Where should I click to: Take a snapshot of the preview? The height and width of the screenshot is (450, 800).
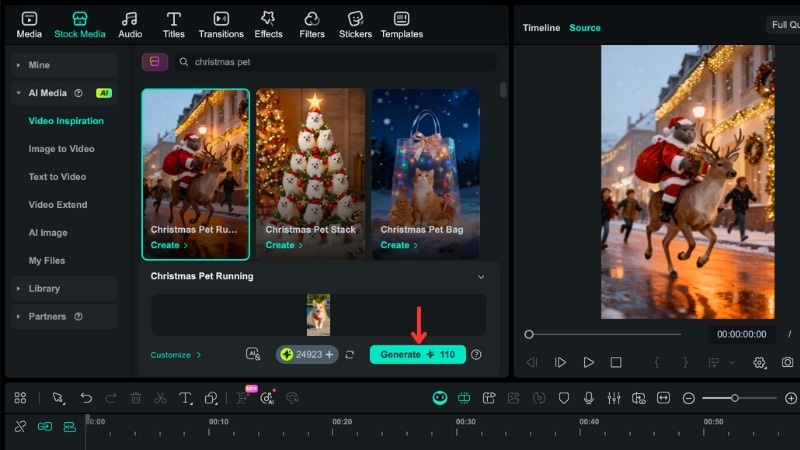coord(787,362)
